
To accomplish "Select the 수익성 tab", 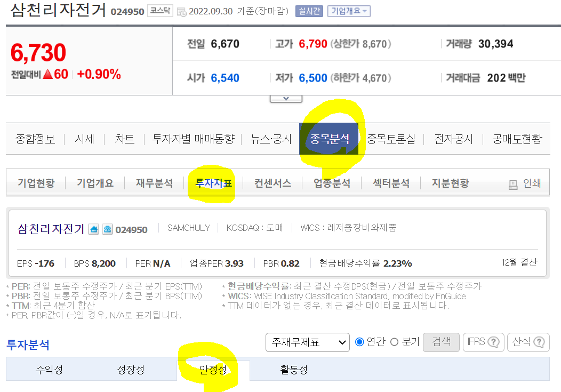I will point(50,370).
